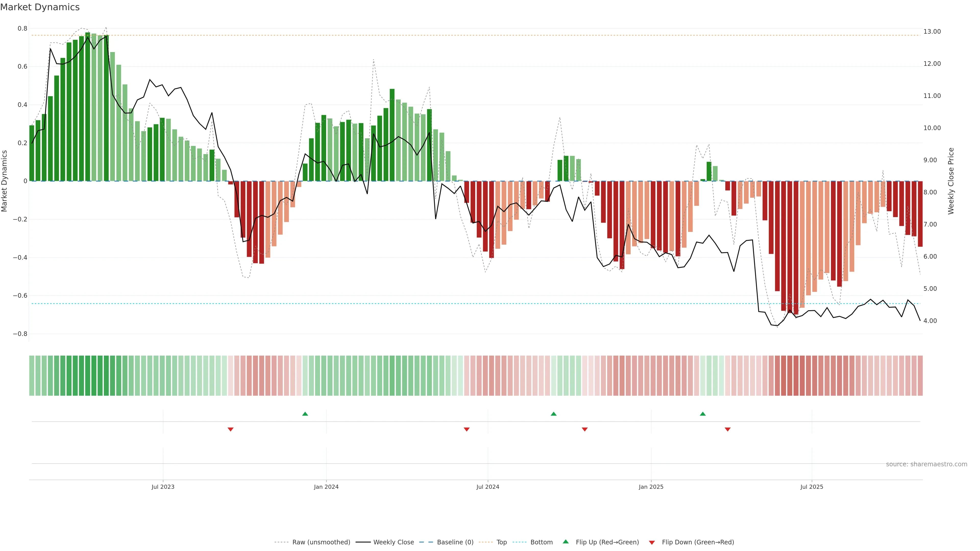Click the first red flip-down triangle marker
Screen dimensions: 980x551
(230, 429)
